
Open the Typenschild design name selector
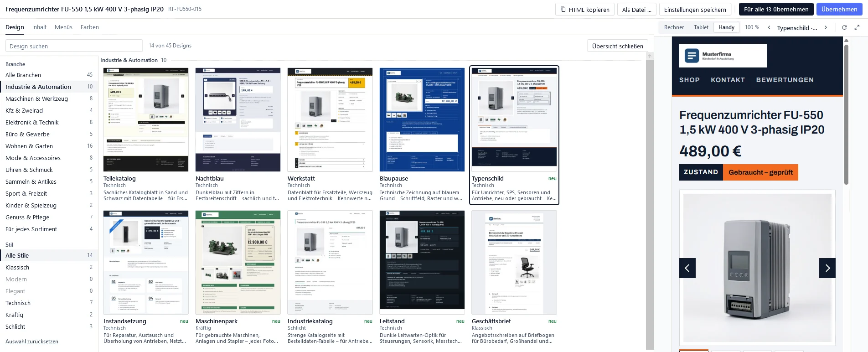tap(797, 28)
